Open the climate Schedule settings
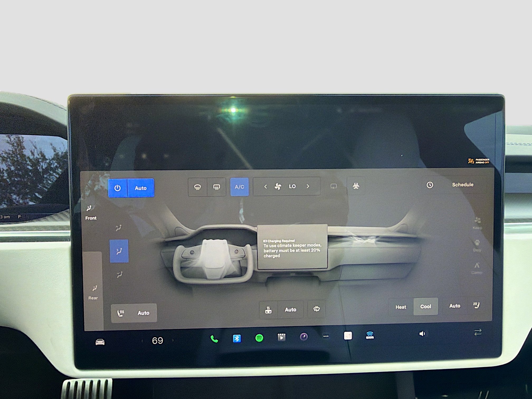 pos(462,185)
